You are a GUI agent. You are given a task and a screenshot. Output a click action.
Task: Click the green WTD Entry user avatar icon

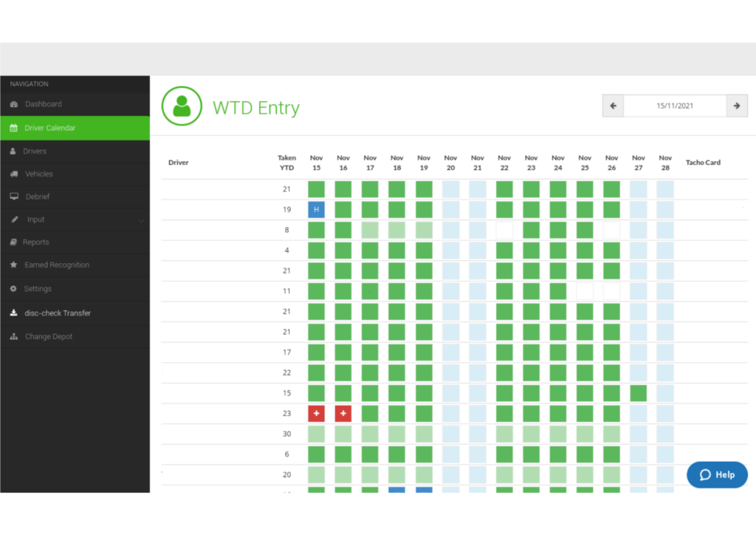coord(182,106)
